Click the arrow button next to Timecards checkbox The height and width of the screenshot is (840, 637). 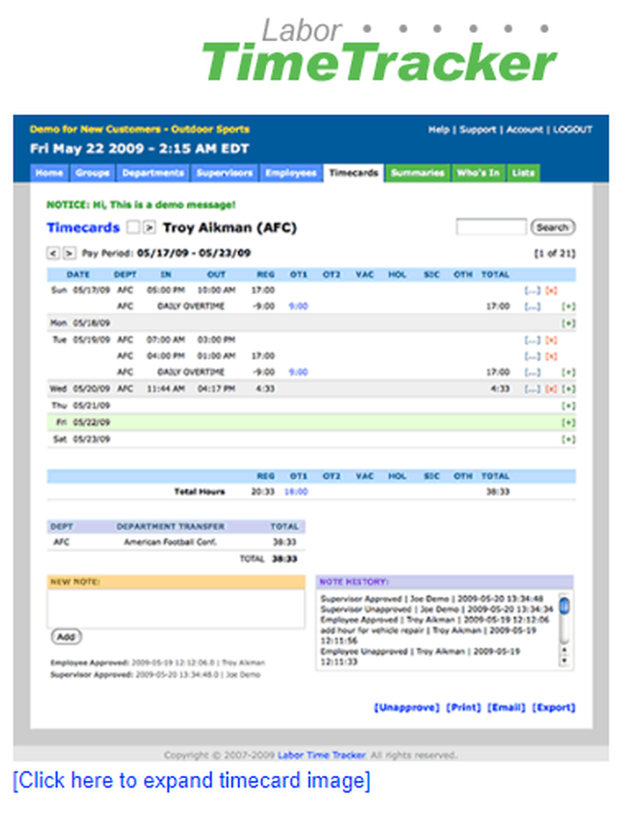click(x=149, y=227)
